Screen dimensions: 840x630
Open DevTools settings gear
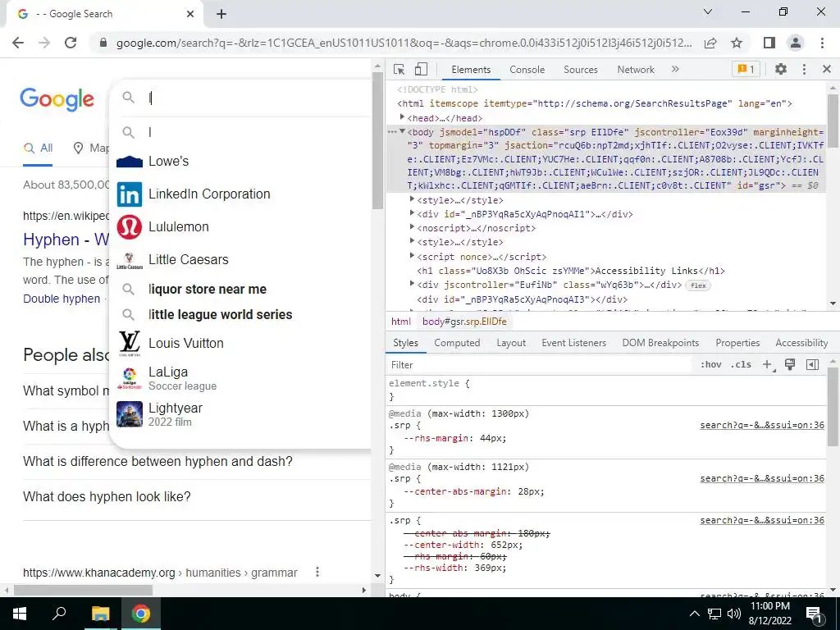781,69
